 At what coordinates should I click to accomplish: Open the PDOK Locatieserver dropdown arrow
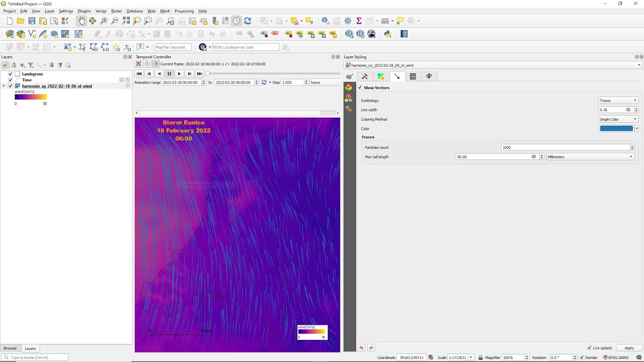click(x=209, y=47)
